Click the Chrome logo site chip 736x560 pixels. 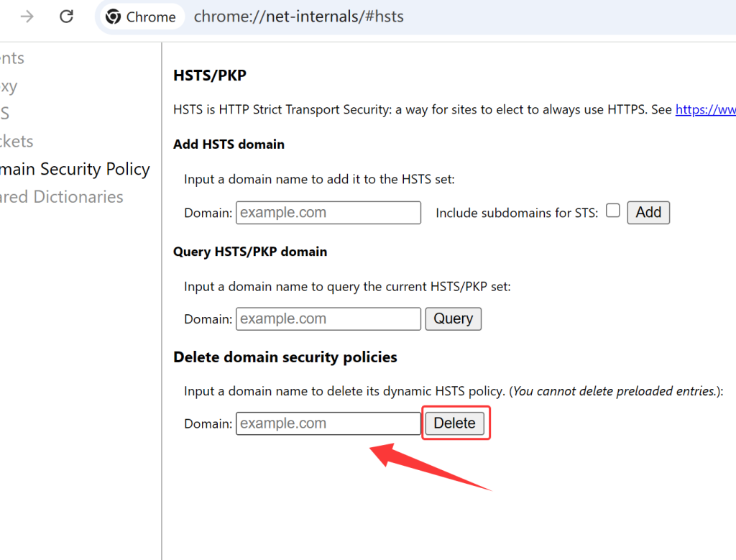pyautogui.click(x=142, y=17)
